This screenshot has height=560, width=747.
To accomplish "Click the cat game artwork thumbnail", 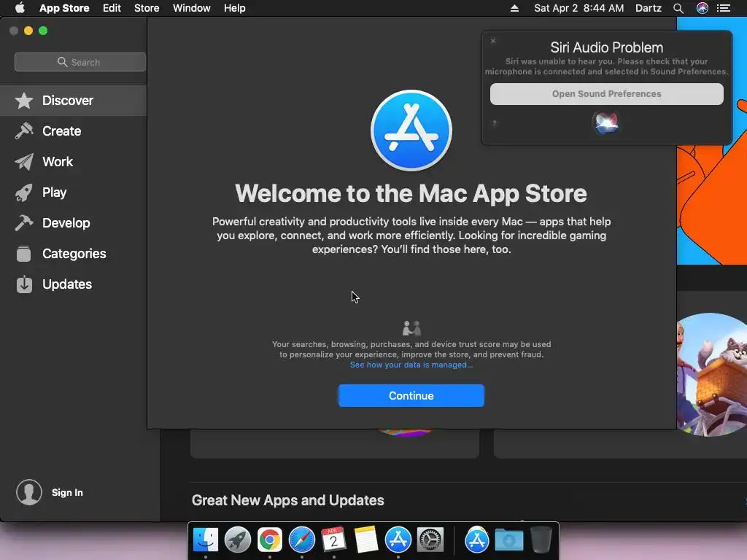I will tap(712, 374).
